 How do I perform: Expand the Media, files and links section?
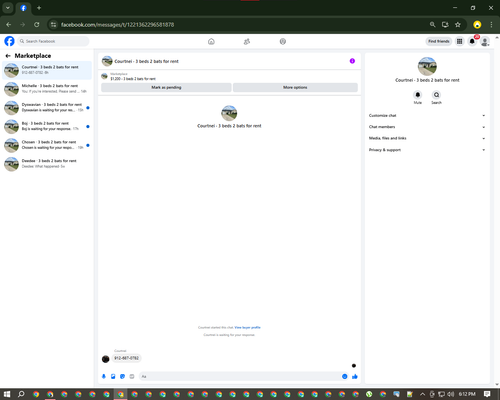point(427,138)
